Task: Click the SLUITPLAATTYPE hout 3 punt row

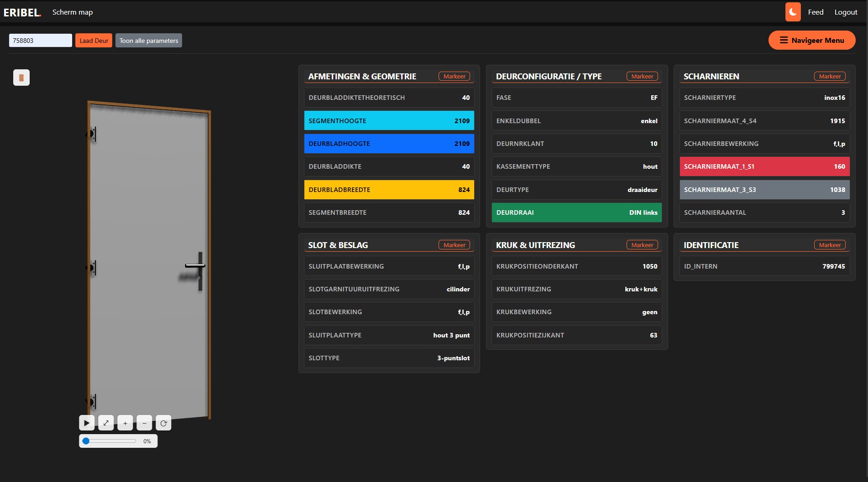Action: coord(389,335)
